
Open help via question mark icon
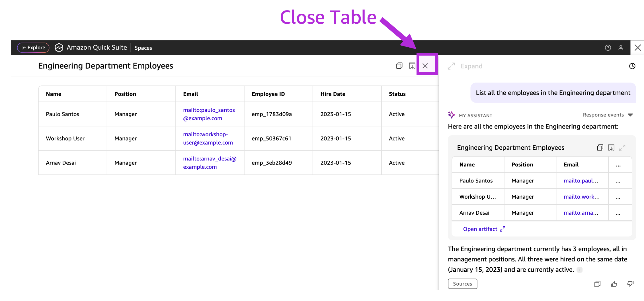coord(608,48)
